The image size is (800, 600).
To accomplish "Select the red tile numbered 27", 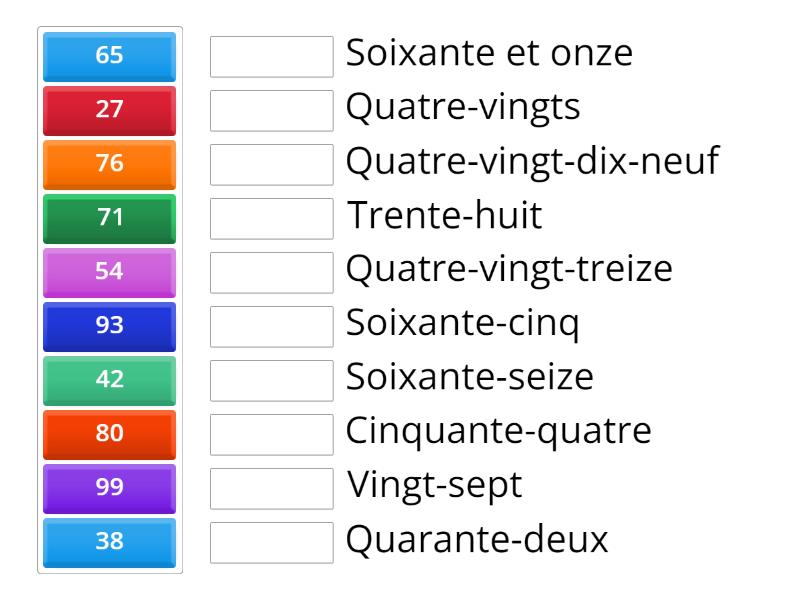I will [x=108, y=111].
